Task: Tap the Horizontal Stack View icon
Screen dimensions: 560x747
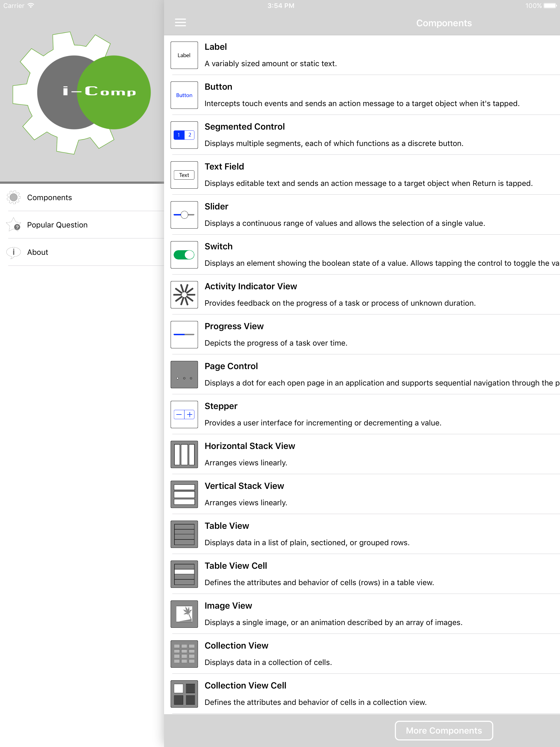Action: pos(184,454)
